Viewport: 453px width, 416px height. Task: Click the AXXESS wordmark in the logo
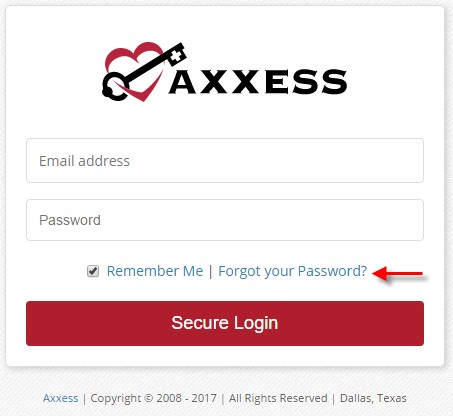tap(258, 82)
